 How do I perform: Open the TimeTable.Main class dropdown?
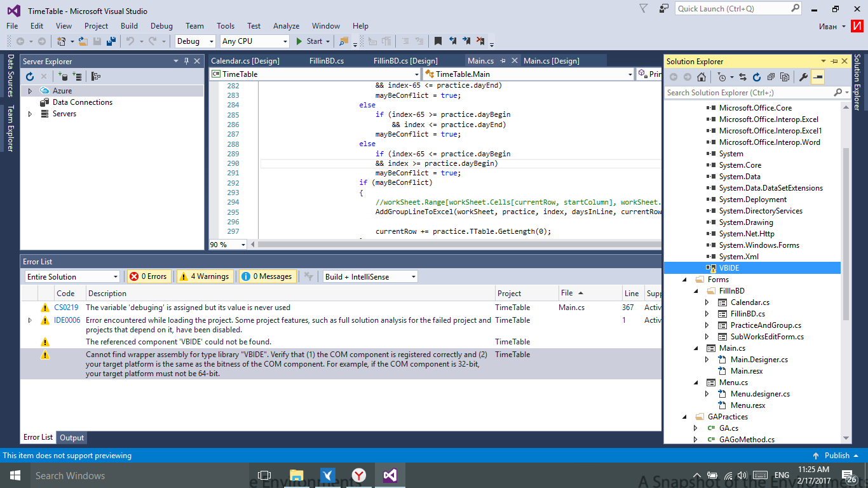[528, 74]
